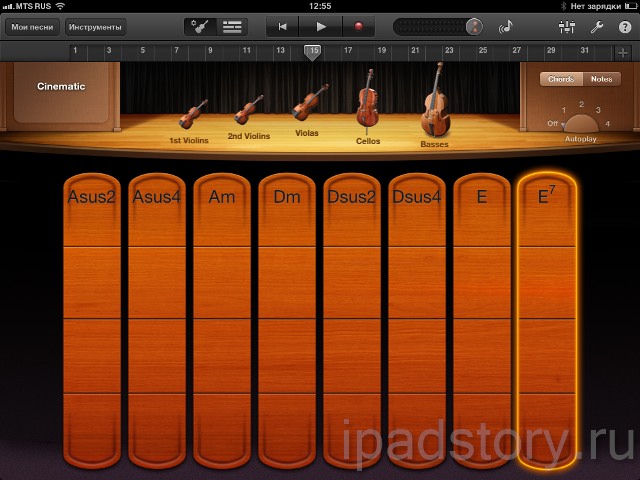Open mixer track settings icon
The width and height of the screenshot is (640, 480).
coord(567,27)
